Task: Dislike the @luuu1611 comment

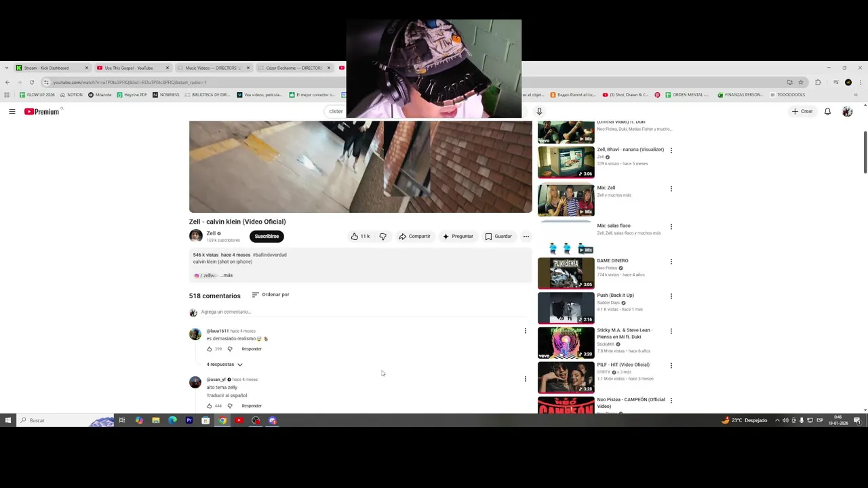Action: click(230, 348)
